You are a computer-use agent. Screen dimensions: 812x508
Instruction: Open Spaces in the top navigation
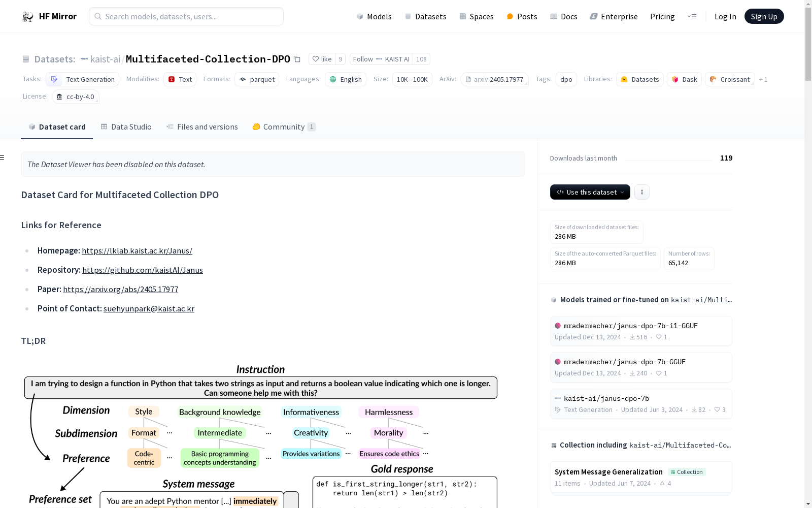coord(477,17)
